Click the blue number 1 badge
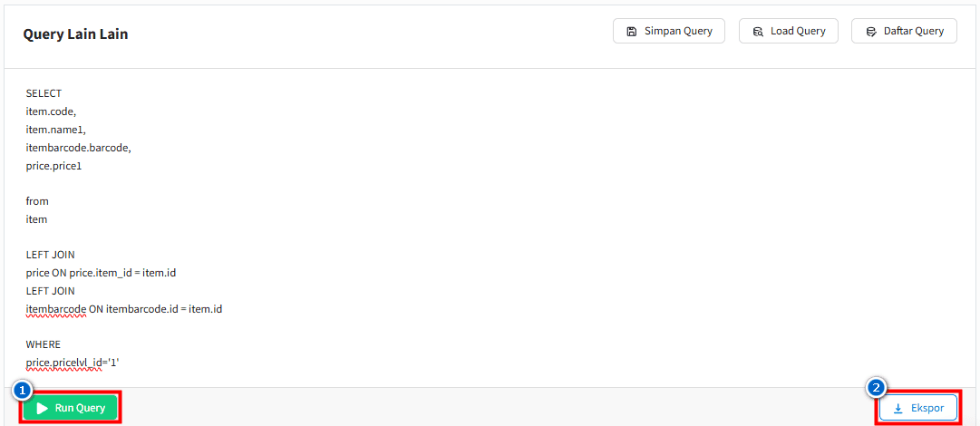The image size is (980, 426). (x=22, y=391)
